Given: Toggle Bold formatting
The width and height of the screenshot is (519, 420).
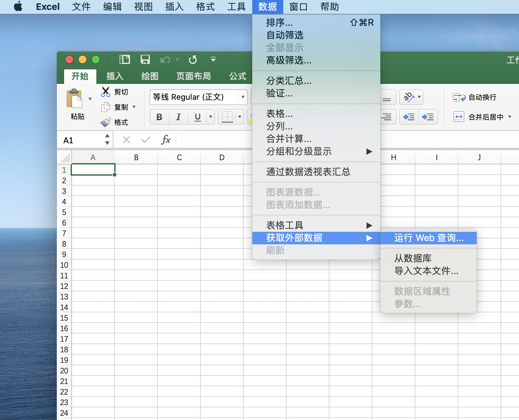Looking at the screenshot, I should pos(159,117).
